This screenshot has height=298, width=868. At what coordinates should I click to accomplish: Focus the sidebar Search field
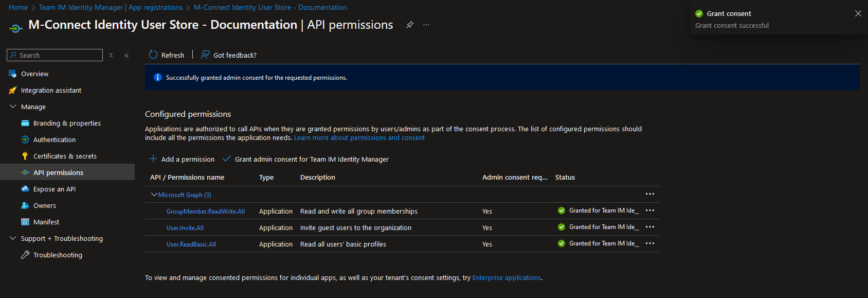pos(55,55)
